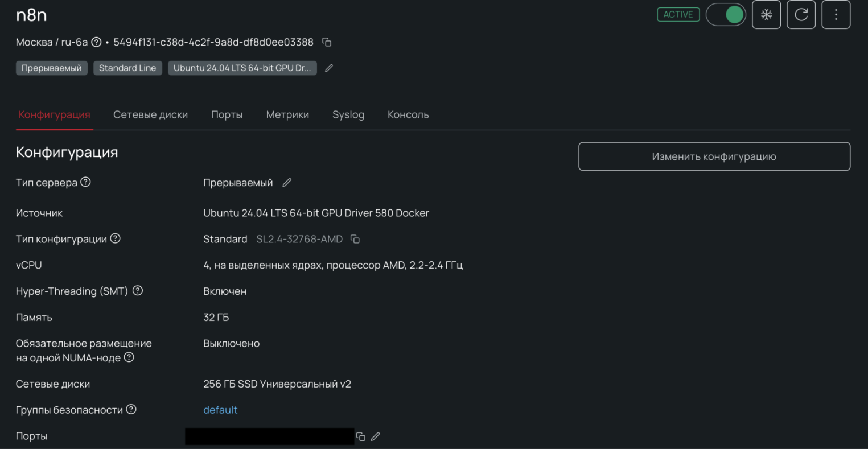This screenshot has height=449, width=868.
Task: Select the Выключено NUMA value
Action: [x=232, y=344]
